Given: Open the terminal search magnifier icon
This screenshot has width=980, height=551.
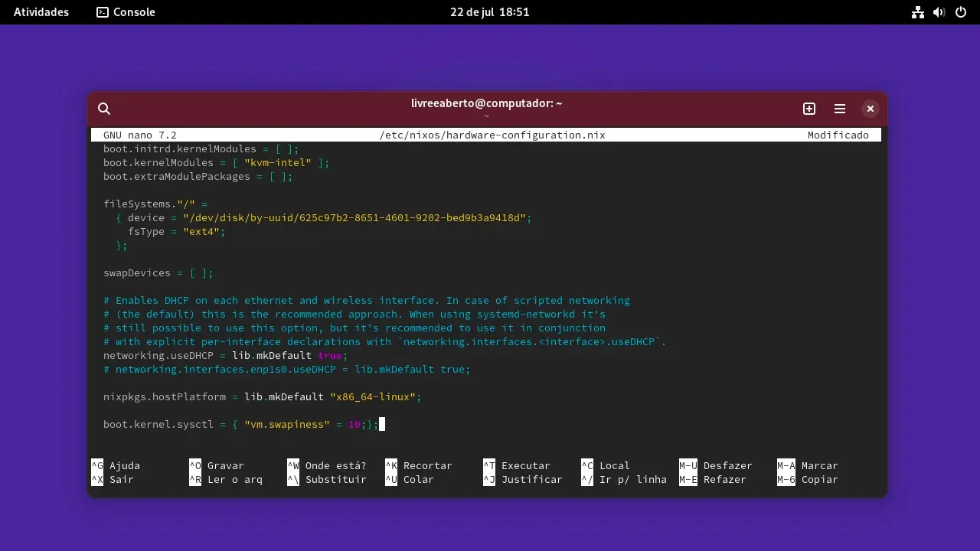Looking at the screenshot, I should [x=105, y=109].
